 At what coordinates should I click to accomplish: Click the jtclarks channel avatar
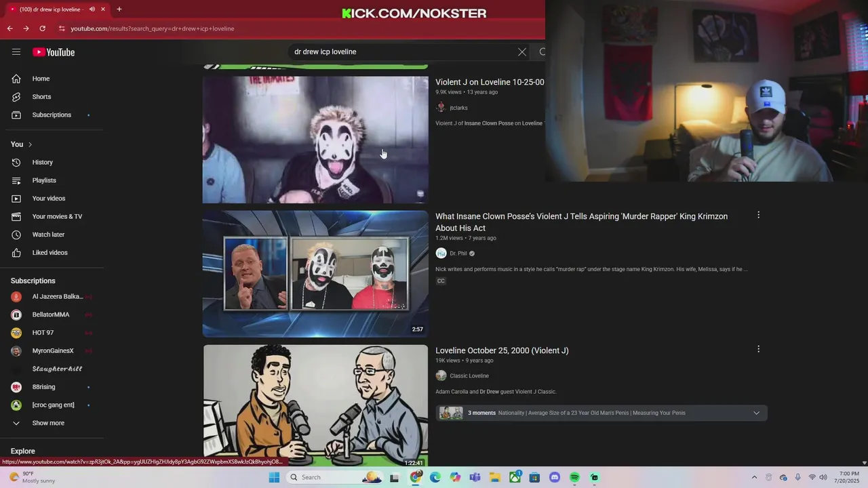tap(441, 108)
